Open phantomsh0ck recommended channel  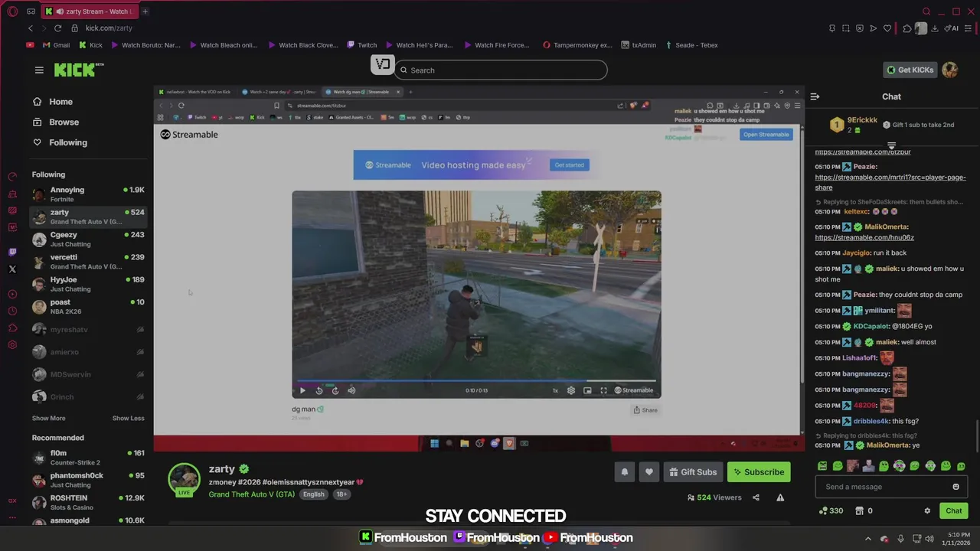tap(88, 480)
